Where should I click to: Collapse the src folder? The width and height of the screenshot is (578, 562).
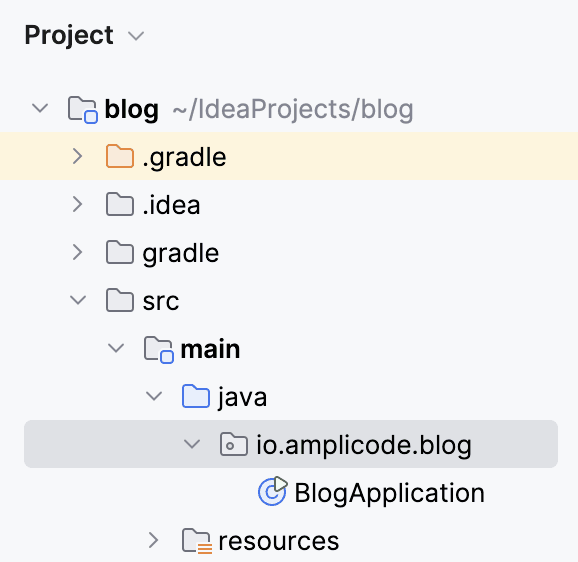pos(78,300)
